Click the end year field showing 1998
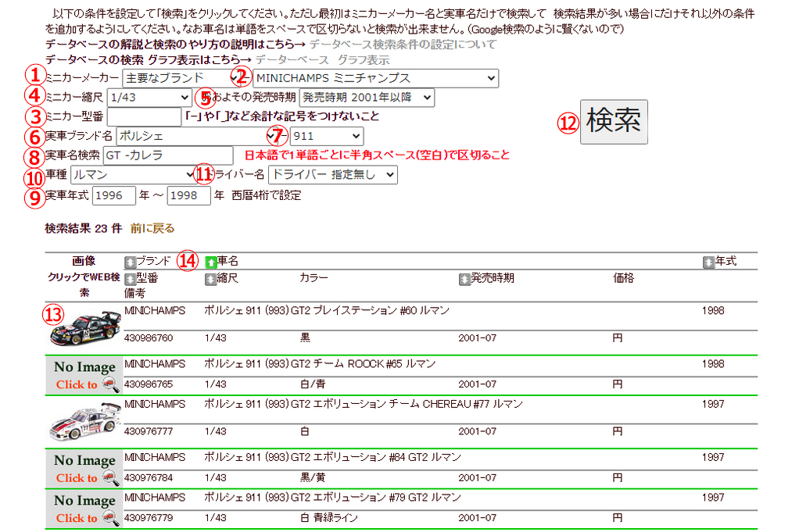 click(189, 195)
